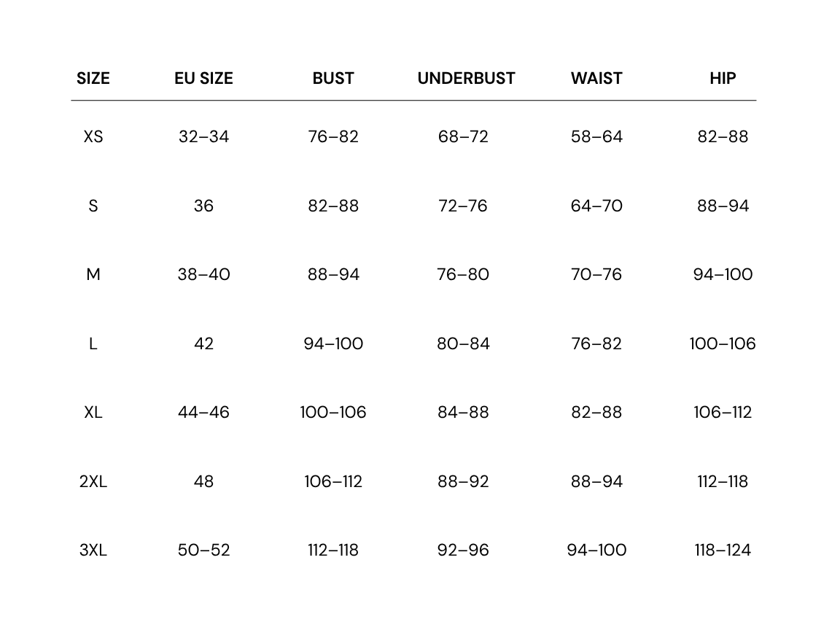Select waist value 94–100 cell
The image size is (840, 630).
596,550
